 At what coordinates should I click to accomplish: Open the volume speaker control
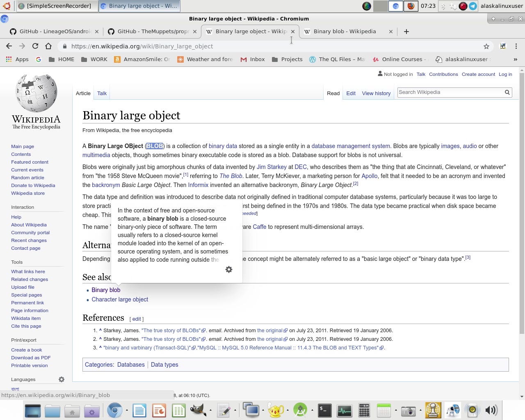[x=491, y=410]
